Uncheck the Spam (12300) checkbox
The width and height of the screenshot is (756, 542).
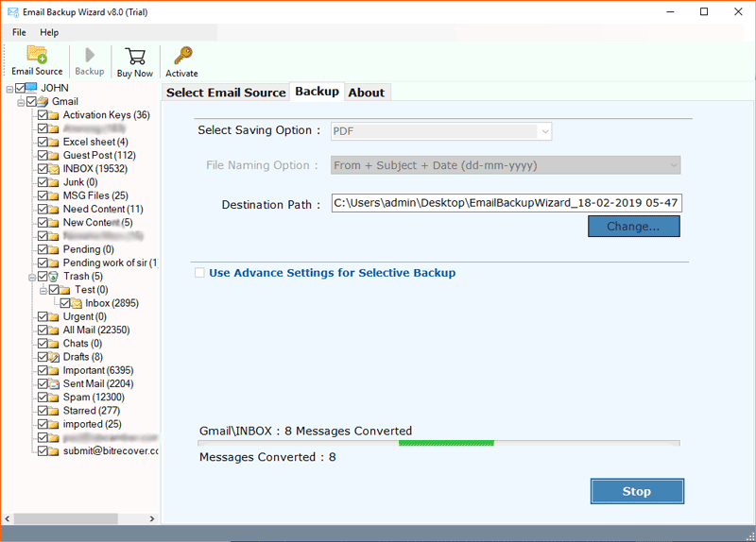[43, 398]
